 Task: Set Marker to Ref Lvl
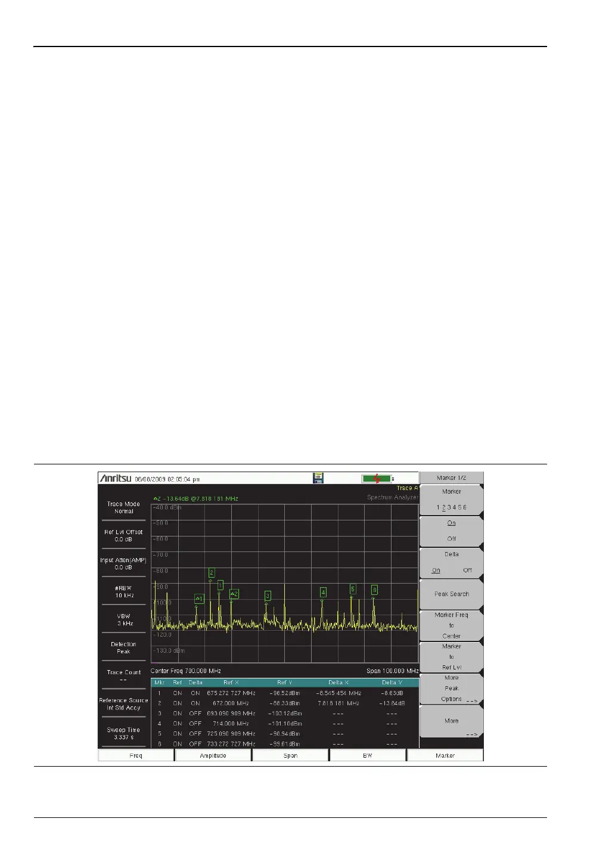coord(451,657)
